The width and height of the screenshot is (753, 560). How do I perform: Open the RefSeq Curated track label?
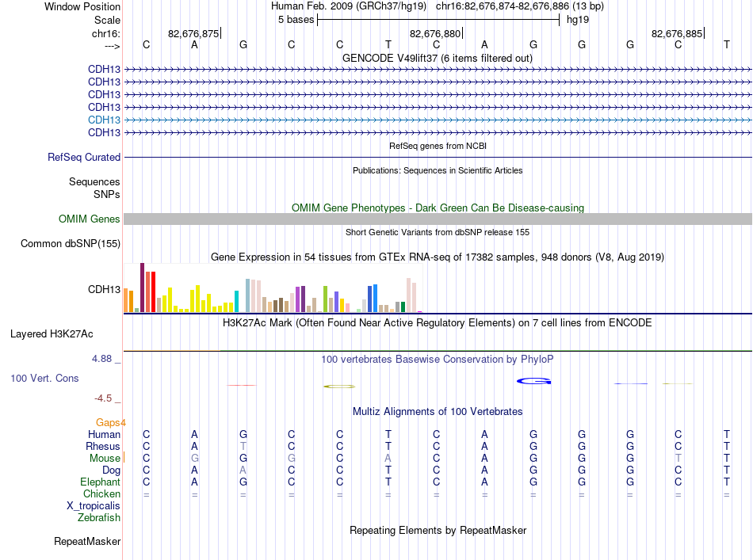(84, 157)
